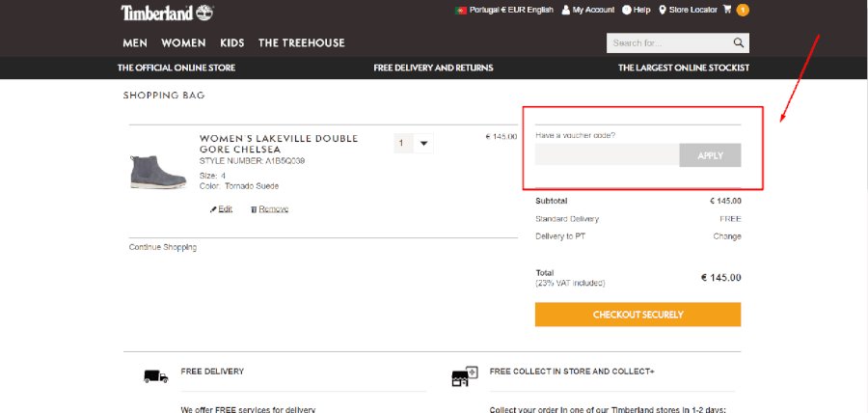The image size is (868, 413).
Task: Open the WOMEN menu
Action: [183, 42]
